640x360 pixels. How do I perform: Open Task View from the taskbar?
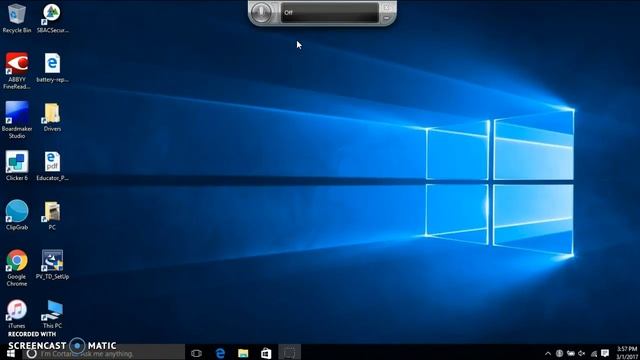(196, 353)
